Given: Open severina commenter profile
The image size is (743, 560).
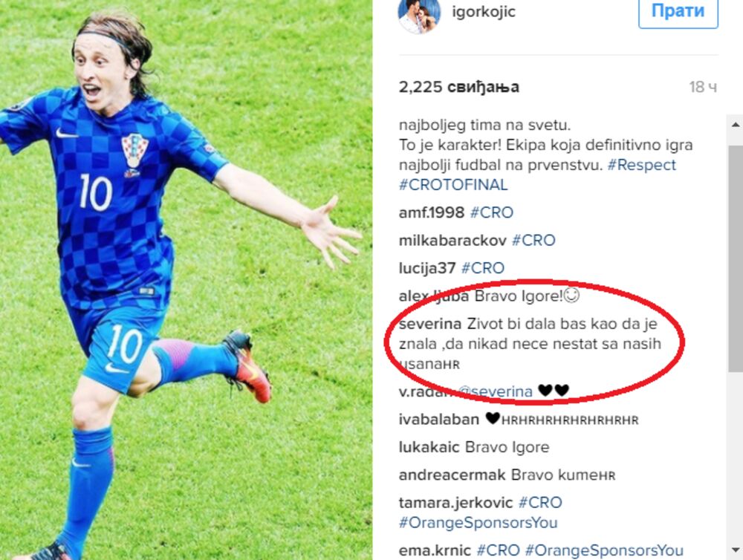Looking at the screenshot, I should pos(429,324).
